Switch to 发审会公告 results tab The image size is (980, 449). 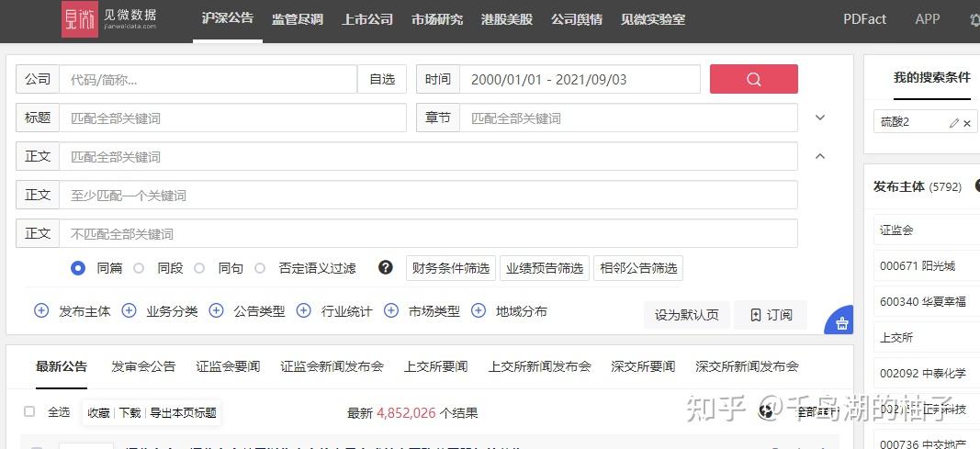click(x=143, y=366)
